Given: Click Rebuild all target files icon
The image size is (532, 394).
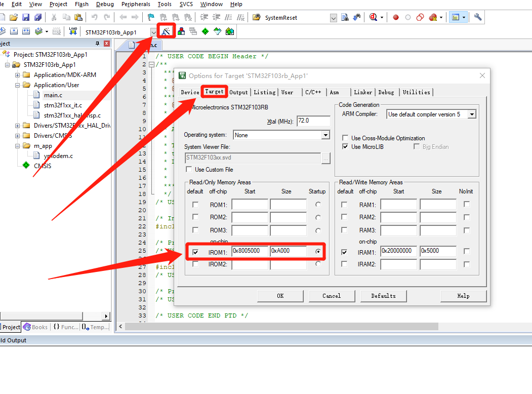Looking at the screenshot, I should click(26, 31).
